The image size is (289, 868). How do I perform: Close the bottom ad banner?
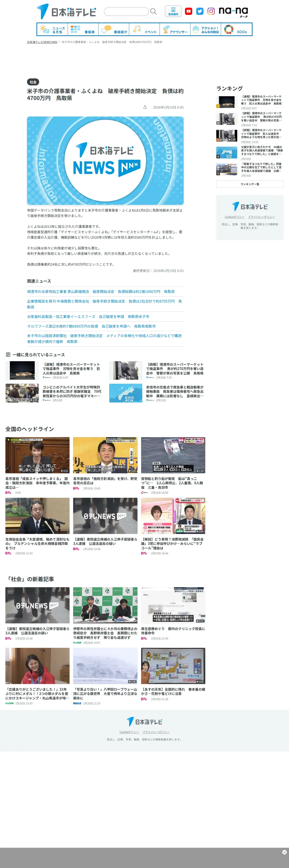(284, 852)
